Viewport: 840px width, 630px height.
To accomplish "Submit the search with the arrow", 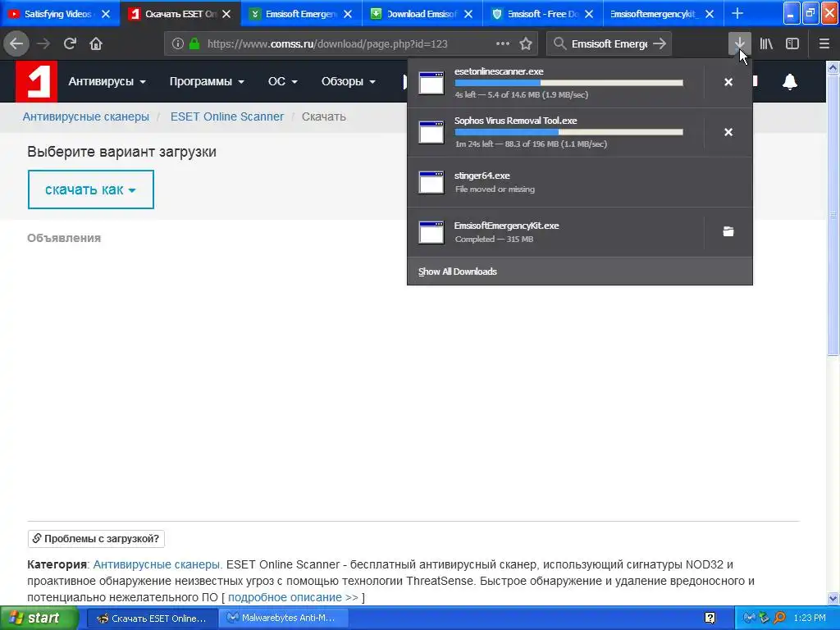I will 660,44.
